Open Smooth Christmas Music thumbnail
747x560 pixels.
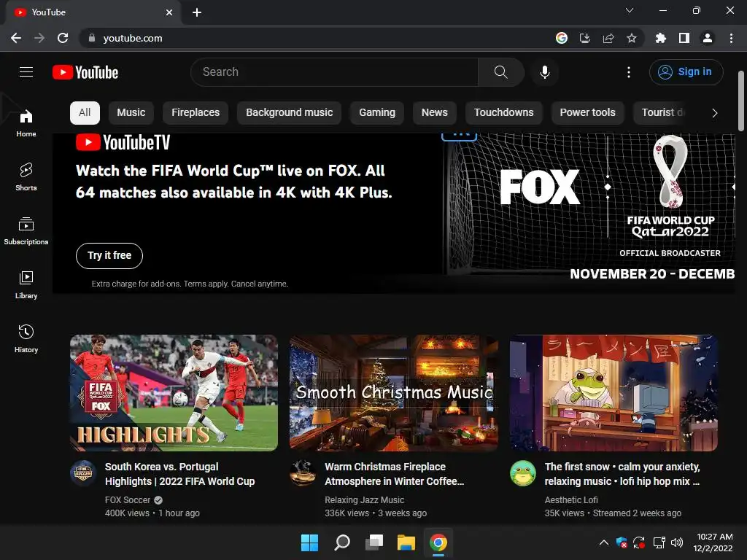click(x=394, y=393)
